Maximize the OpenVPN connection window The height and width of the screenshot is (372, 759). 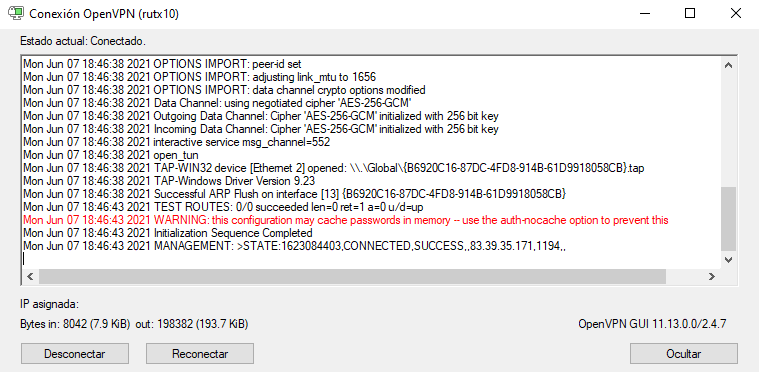tap(690, 14)
